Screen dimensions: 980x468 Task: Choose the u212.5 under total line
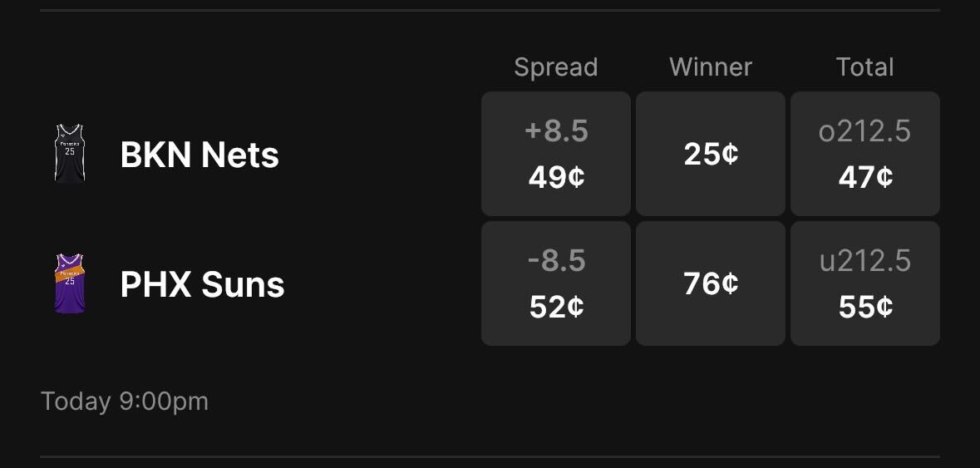(864, 261)
